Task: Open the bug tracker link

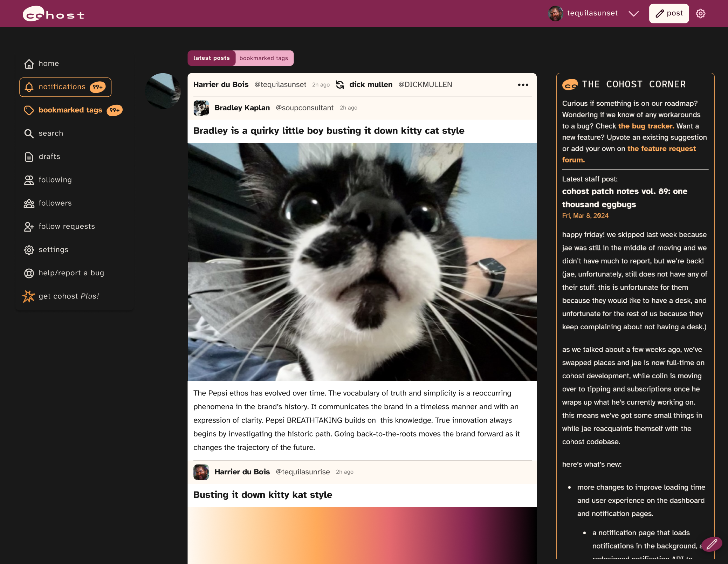Action: (x=646, y=126)
